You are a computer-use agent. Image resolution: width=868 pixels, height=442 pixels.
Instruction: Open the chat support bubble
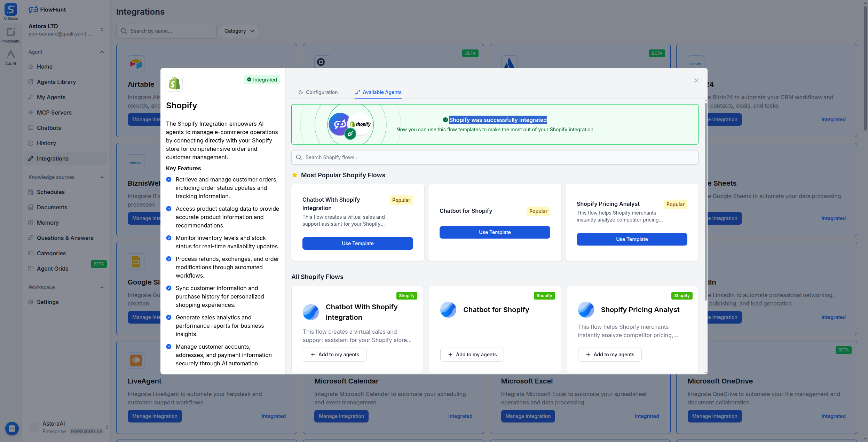pos(12,428)
